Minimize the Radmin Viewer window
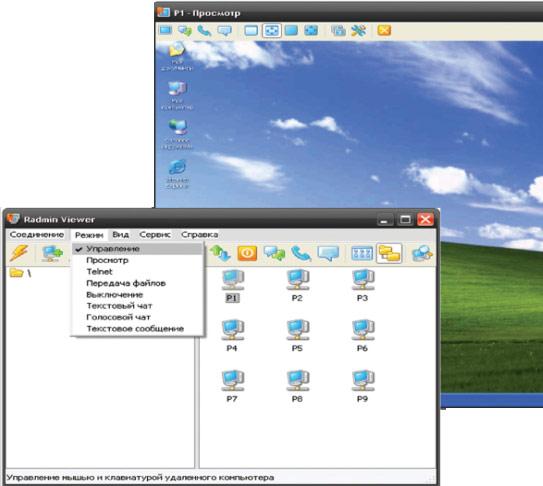 point(384,220)
